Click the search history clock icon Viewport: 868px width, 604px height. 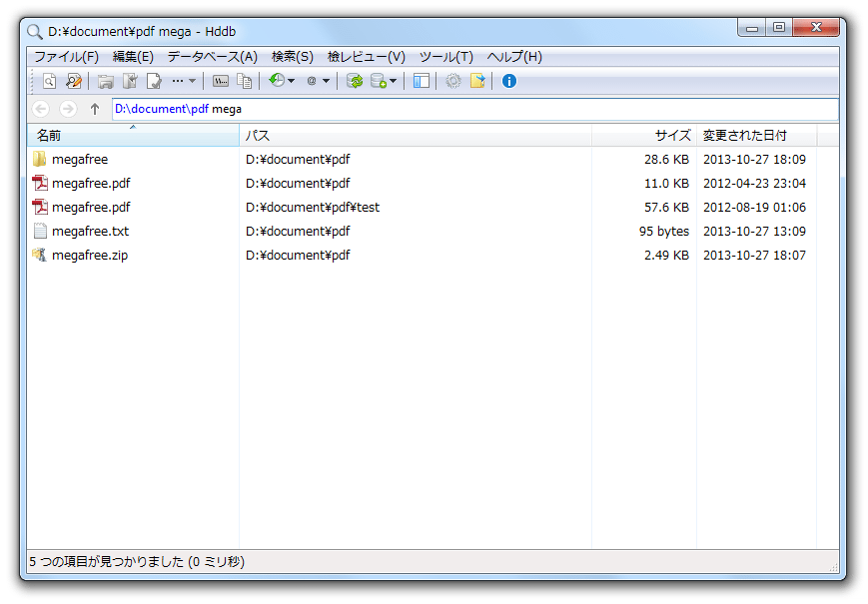coord(277,81)
